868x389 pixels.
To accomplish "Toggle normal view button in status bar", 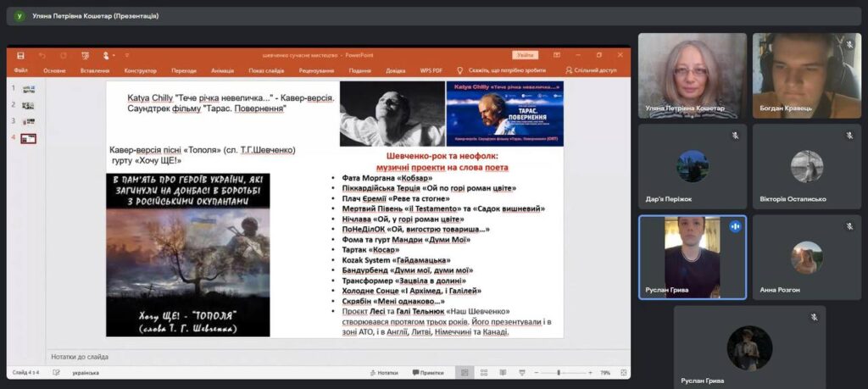I will [x=464, y=372].
